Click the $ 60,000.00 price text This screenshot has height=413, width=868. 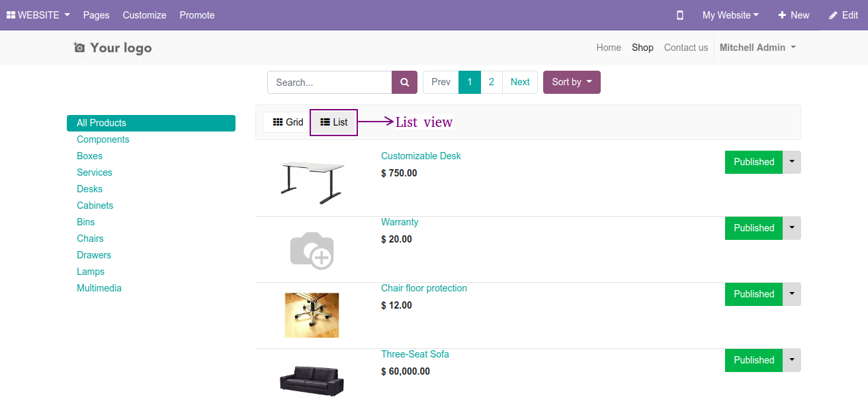click(406, 371)
